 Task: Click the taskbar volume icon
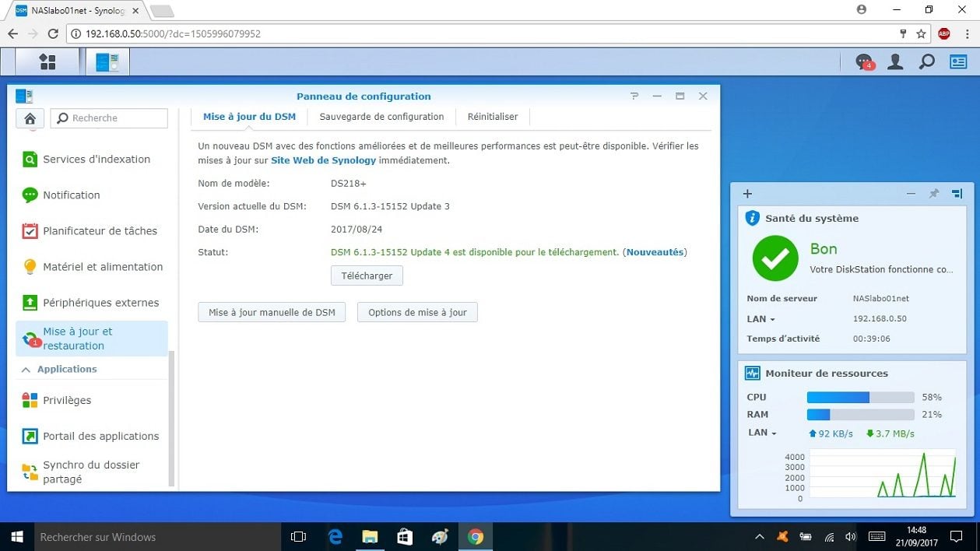click(x=850, y=537)
